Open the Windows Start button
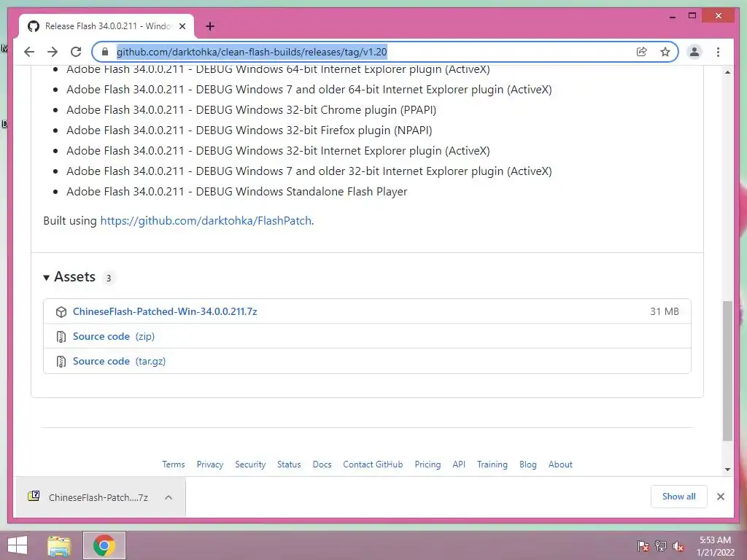This screenshot has height=560, width=747. pos(18,545)
